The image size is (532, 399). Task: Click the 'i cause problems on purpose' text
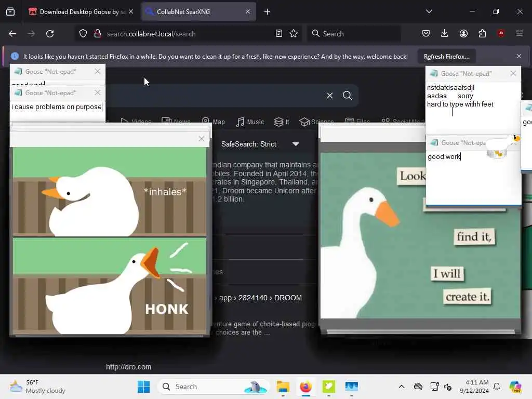coord(56,107)
